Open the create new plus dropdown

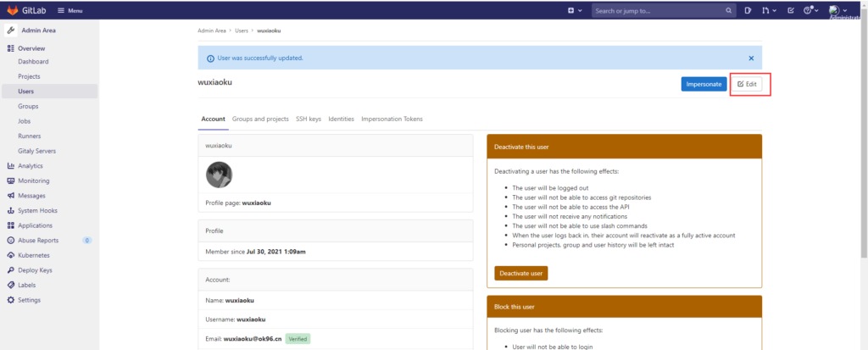(x=574, y=10)
